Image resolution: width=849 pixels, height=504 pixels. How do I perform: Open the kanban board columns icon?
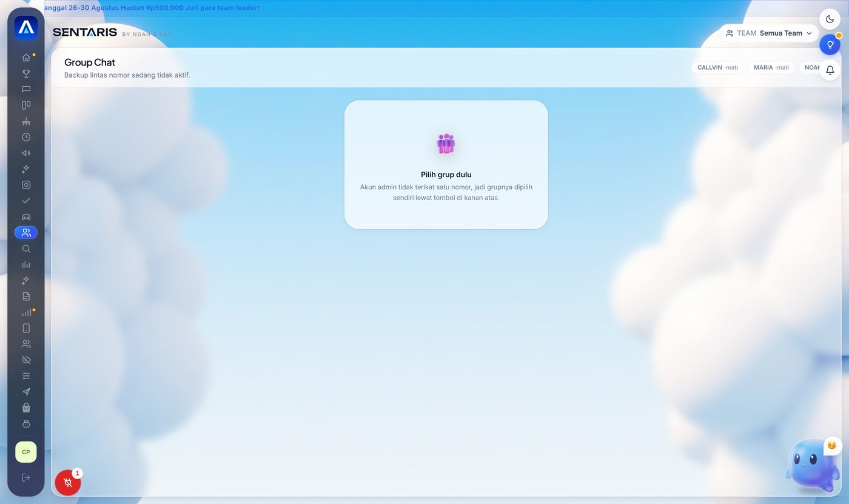26,106
